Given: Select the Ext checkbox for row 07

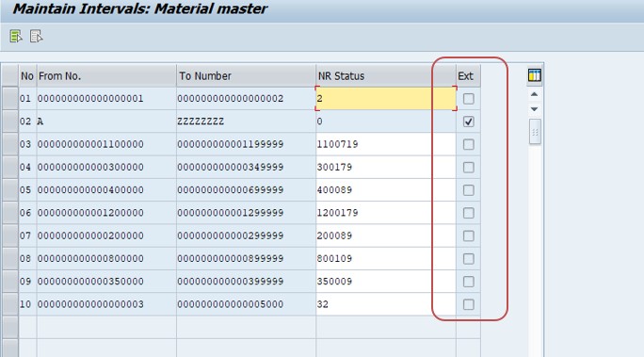Looking at the screenshot, I should (x=468, y=235).
